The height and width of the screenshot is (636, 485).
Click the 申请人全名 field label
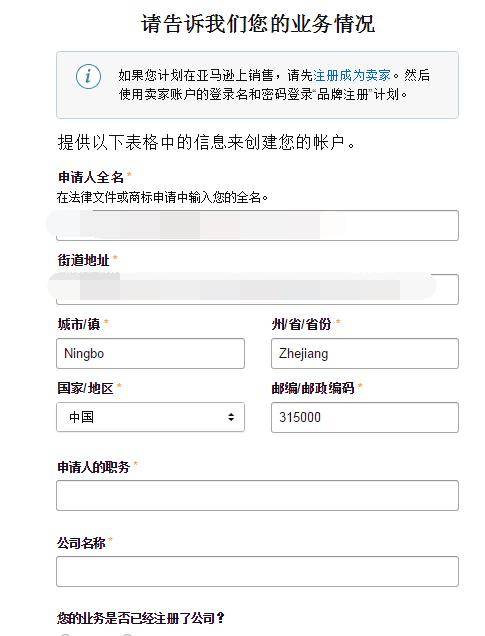pyautogui.click(x=91, y=177)
